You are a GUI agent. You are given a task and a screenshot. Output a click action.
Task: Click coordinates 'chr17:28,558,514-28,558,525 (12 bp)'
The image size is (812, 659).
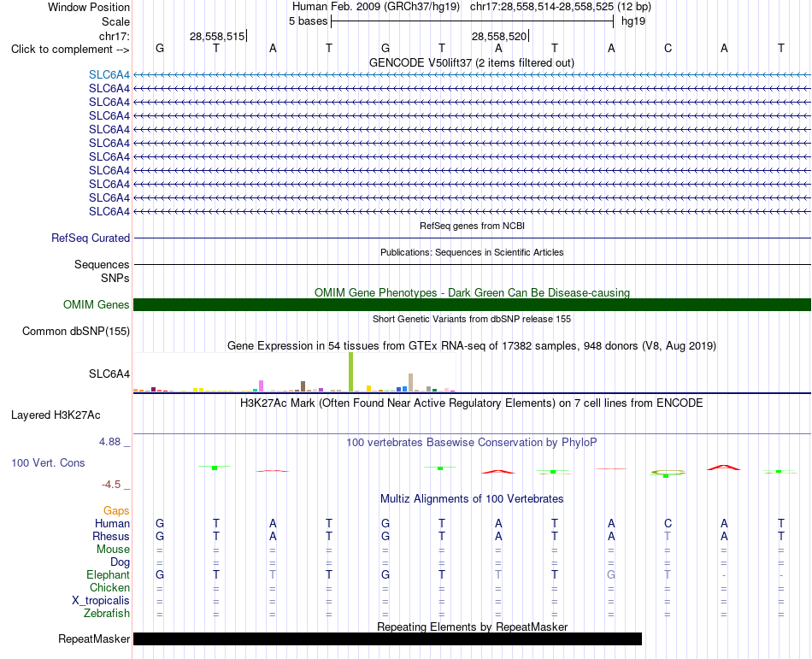pyautogui.click(x=561, y=7)
